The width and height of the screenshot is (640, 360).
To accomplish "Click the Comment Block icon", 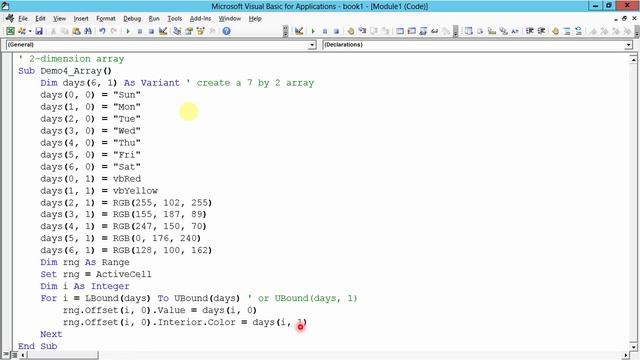I will pos(567,31).
